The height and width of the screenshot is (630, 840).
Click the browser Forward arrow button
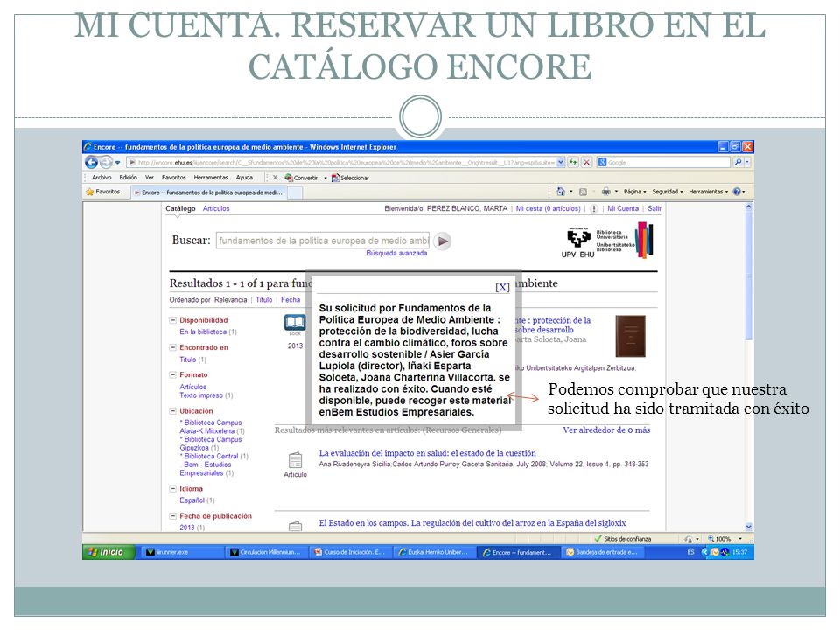point(106,162)
